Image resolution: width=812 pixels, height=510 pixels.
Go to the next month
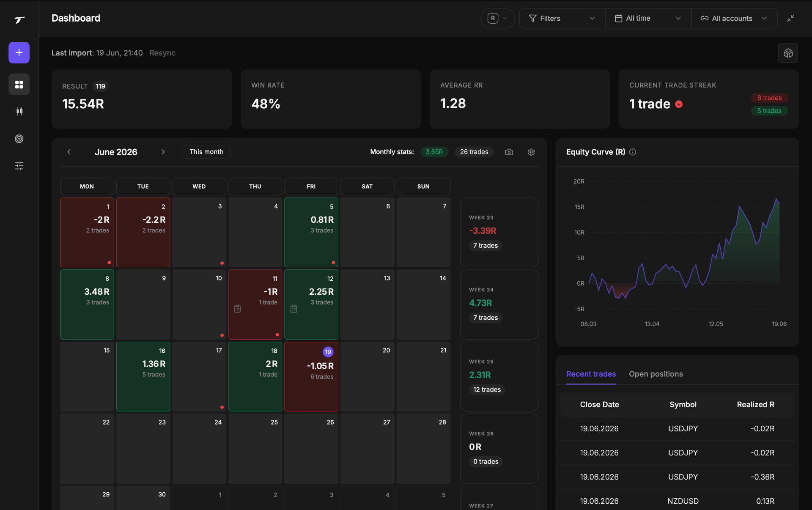pos(163,152)
